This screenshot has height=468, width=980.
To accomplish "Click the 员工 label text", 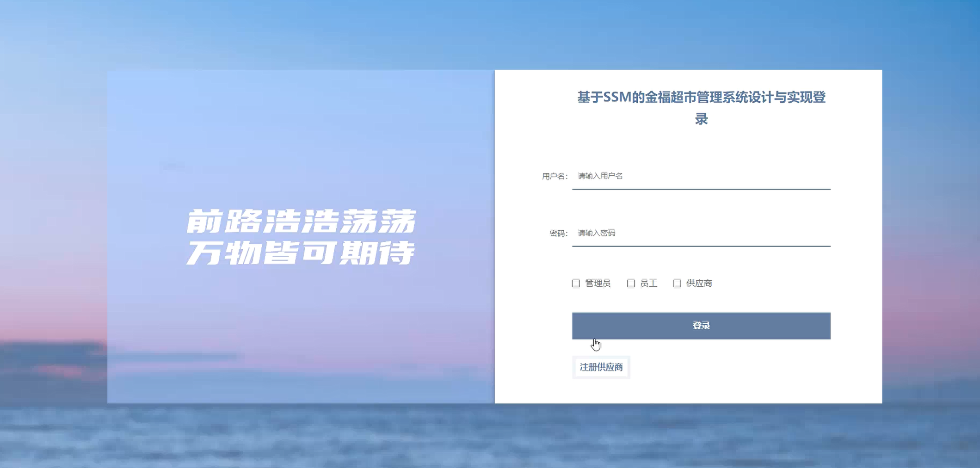I will click(648, 283).
